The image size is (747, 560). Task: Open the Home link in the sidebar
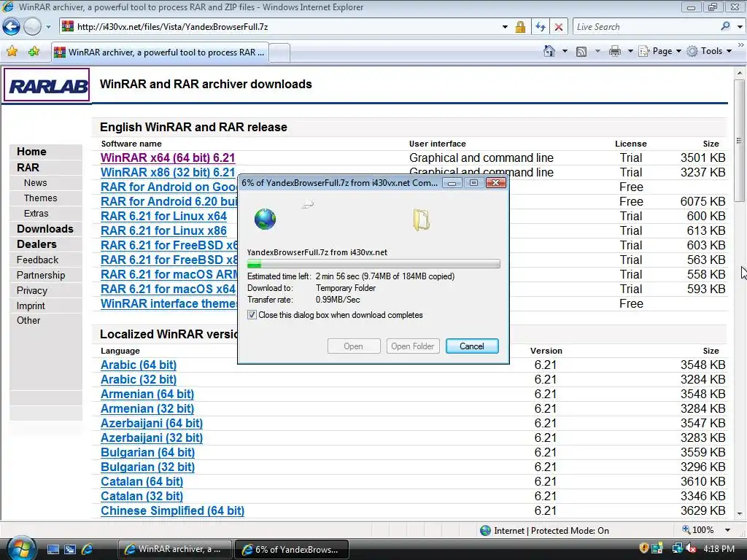[31, 152]
